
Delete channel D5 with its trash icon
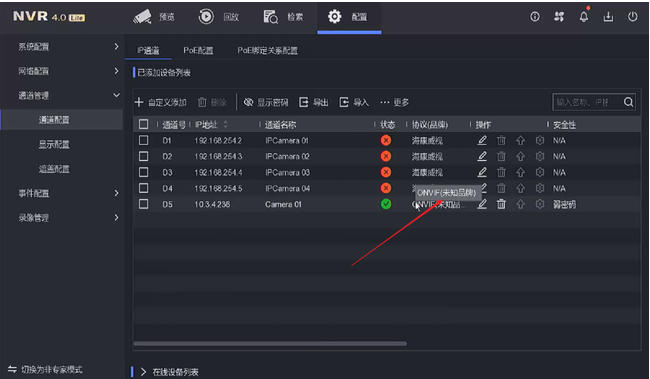click(x=501, y=204)
